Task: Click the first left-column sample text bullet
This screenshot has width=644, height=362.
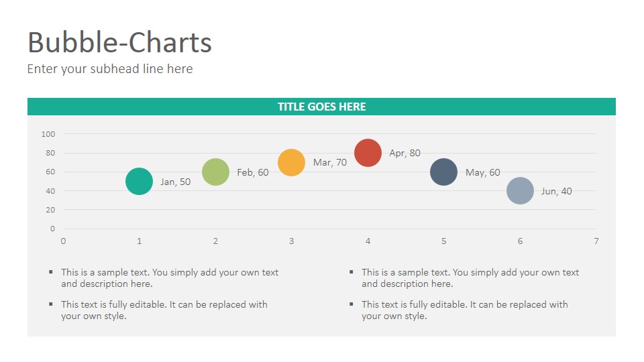Action: (170, 278)
